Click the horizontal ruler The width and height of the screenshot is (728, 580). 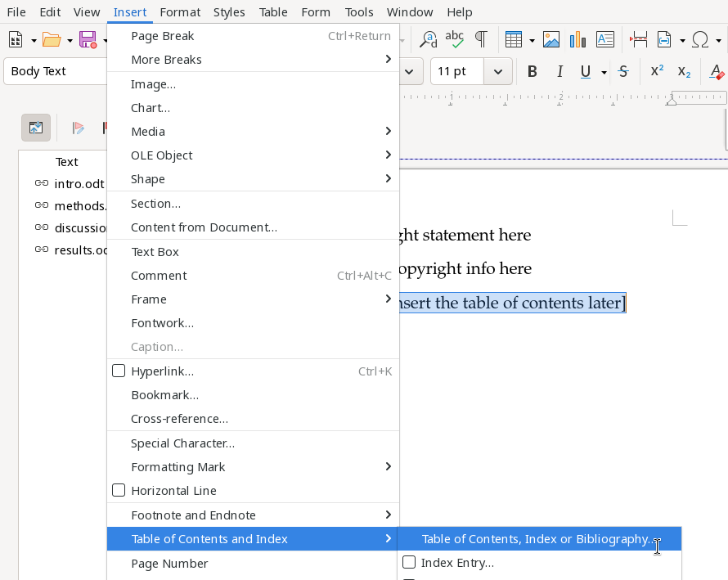pyautogui.click(x=564, y=97)
